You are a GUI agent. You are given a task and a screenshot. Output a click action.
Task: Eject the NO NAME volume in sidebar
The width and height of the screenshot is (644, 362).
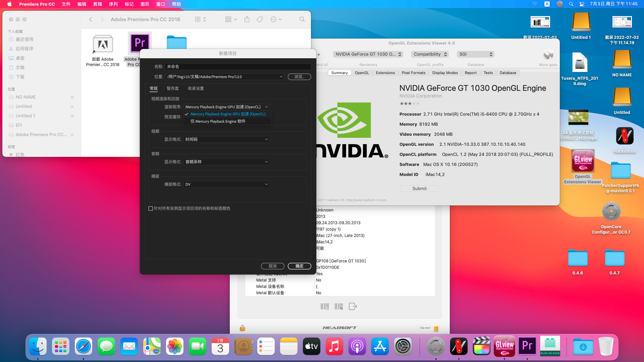(x=72, y=97)
